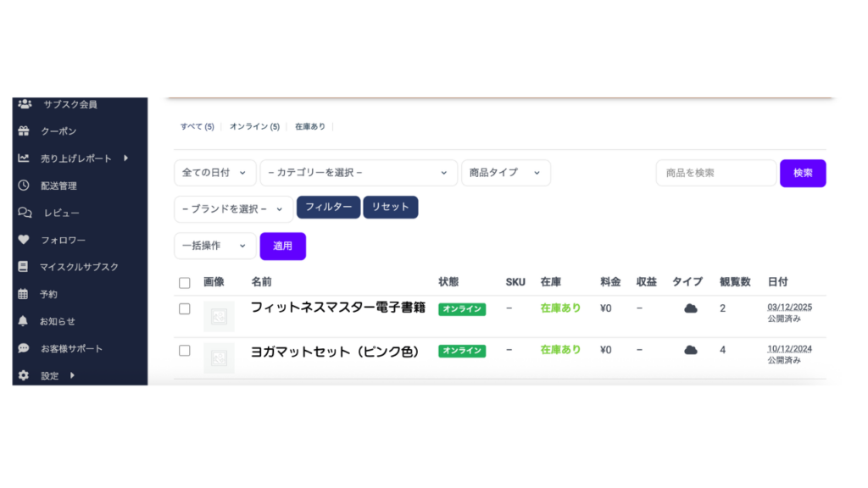868x488 pixels.
Task: Click the 状態 column header
Action: tap(448, 282)
